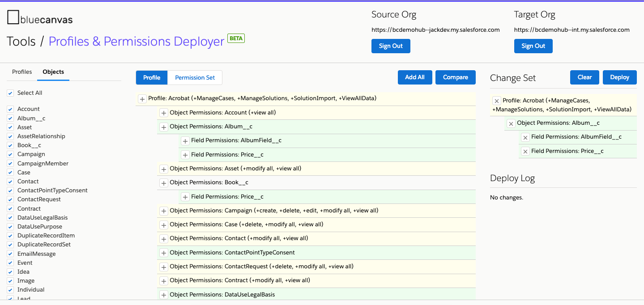
Task: Uncheck the Case object checkbox
Action: pyautogui.click(x=10, y=173)
